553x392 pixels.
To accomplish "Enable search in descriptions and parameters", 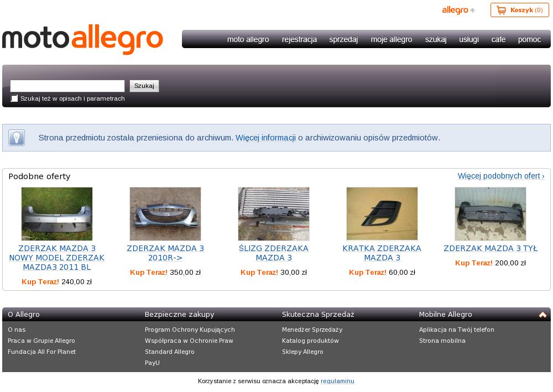I will click(14, 98).
